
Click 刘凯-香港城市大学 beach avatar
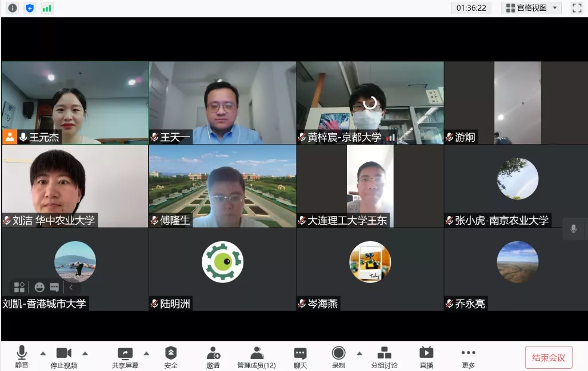(75, 262)
